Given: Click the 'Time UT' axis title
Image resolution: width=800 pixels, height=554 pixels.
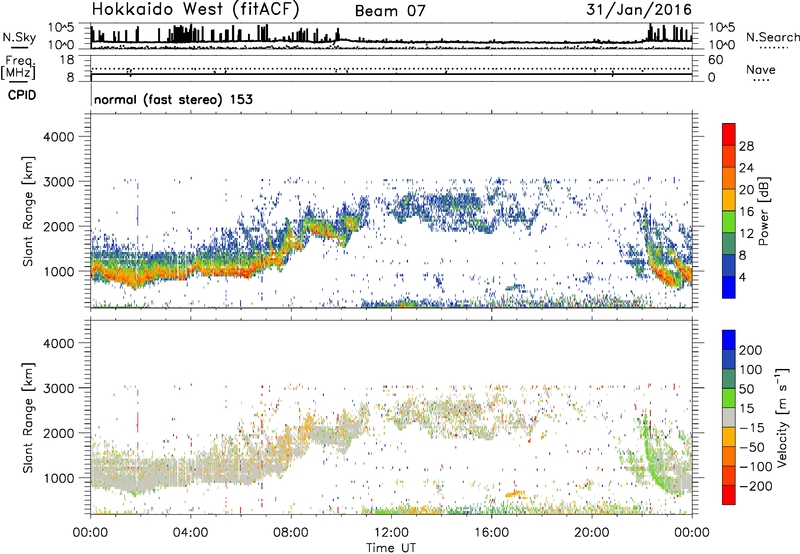Looking at the screenshot, I should [391, 548].
